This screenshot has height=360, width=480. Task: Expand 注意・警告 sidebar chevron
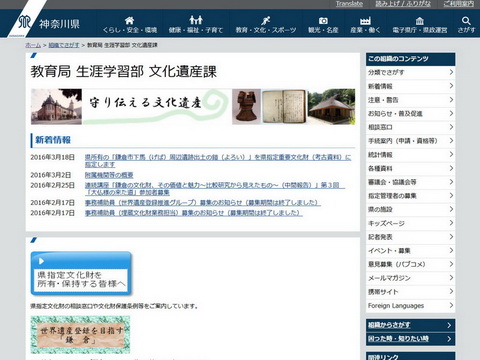tap(451, 100)
